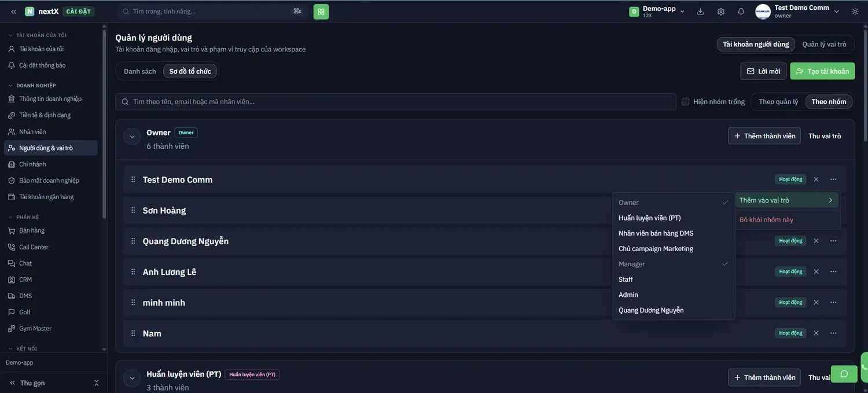This screenshot has width=868, height=393.
Task: Click the download icon in top bar
Action: pos(700,12)
